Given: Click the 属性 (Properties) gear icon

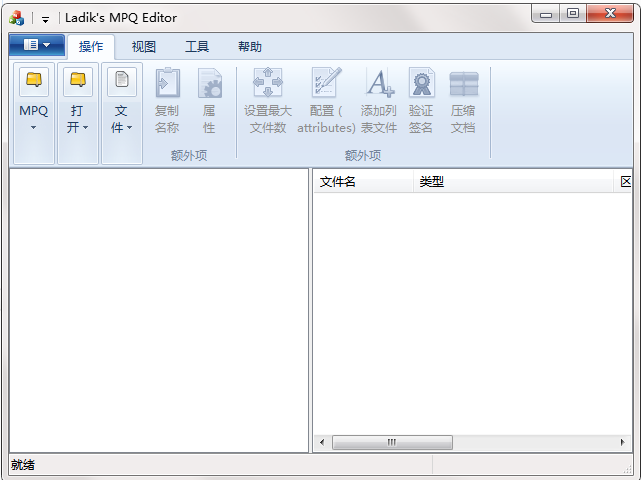Looking at the screenshot, I should point(210,83).
